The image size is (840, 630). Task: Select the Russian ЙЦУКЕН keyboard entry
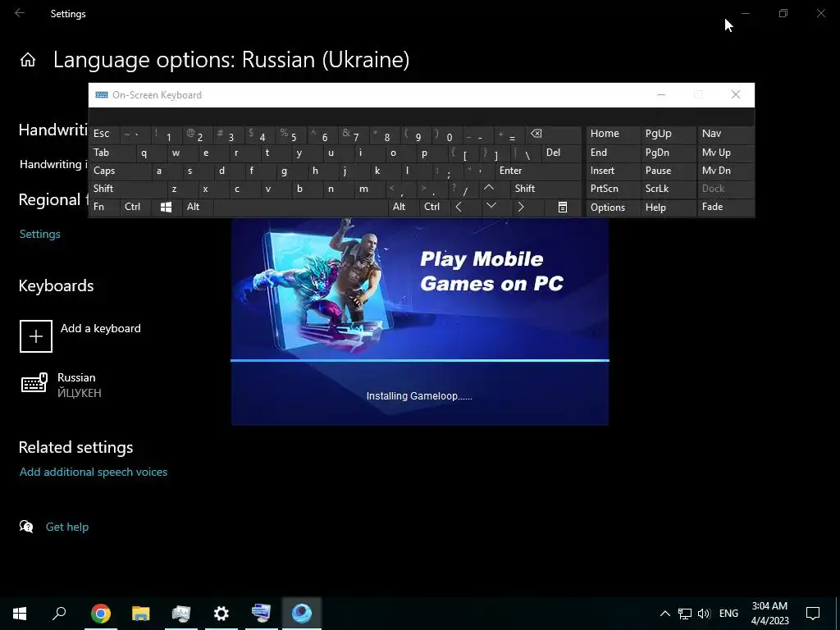click(62, 385)
